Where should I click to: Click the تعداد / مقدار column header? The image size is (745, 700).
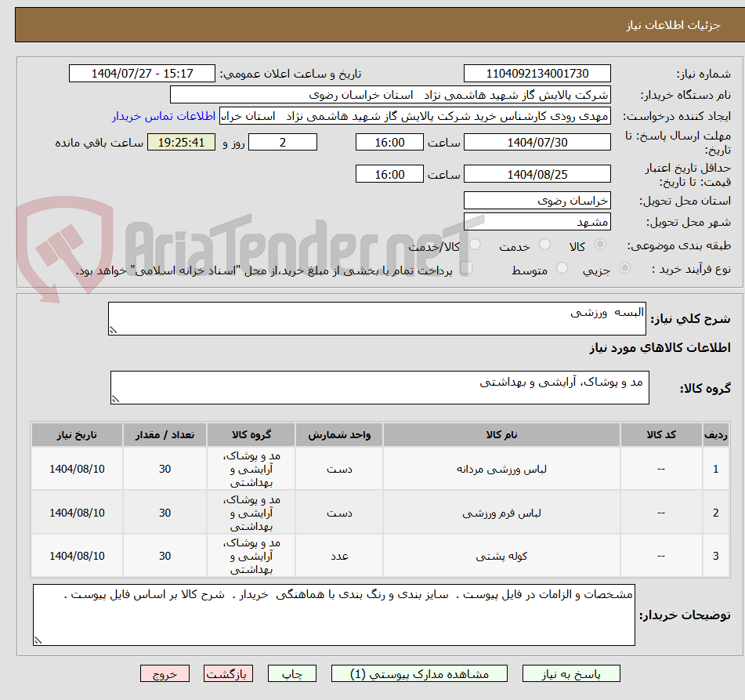(x=165, y=434)
